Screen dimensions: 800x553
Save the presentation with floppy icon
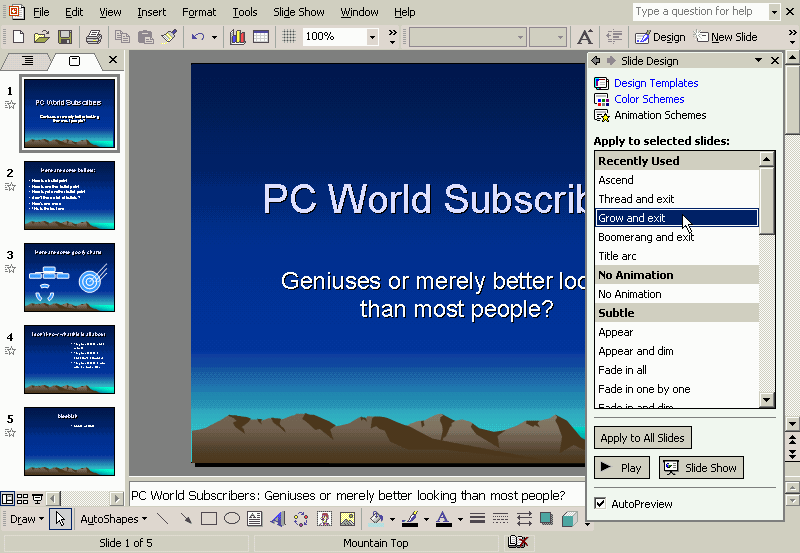pyautogui.click(x=65, y=37)
